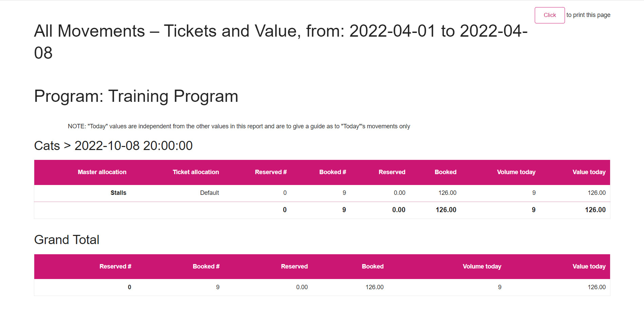Click the "Default" ticket allocation cell
The height and width of the screenshot is (315, 644).
coord(209,192)
